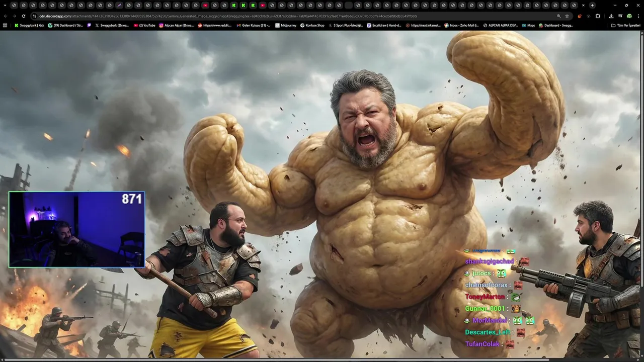The image size is (644, 362).
Task: Open the zoom magnifier in address bar
Action: pos(558,16)
